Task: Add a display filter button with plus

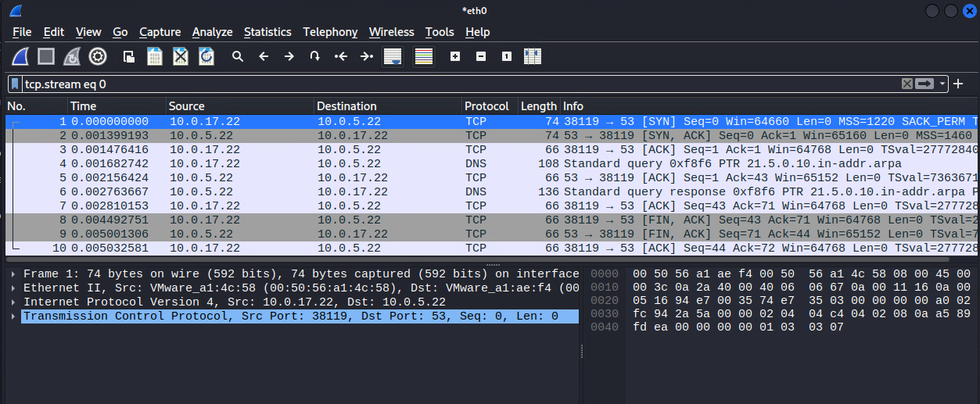Action: pyautogui.click(x=958, y=84)
